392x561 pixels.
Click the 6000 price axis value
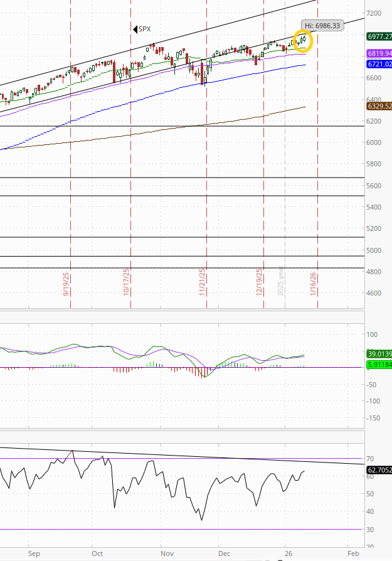click(374, 142)
